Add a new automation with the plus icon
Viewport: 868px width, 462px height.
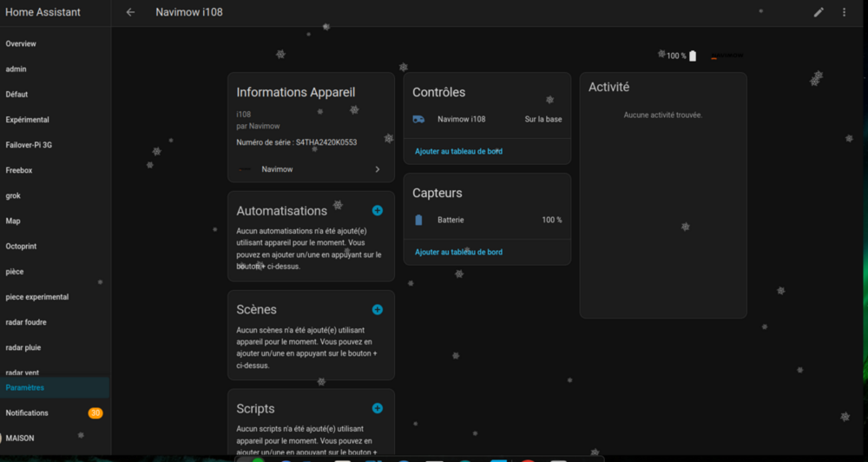tap(377, 210)
